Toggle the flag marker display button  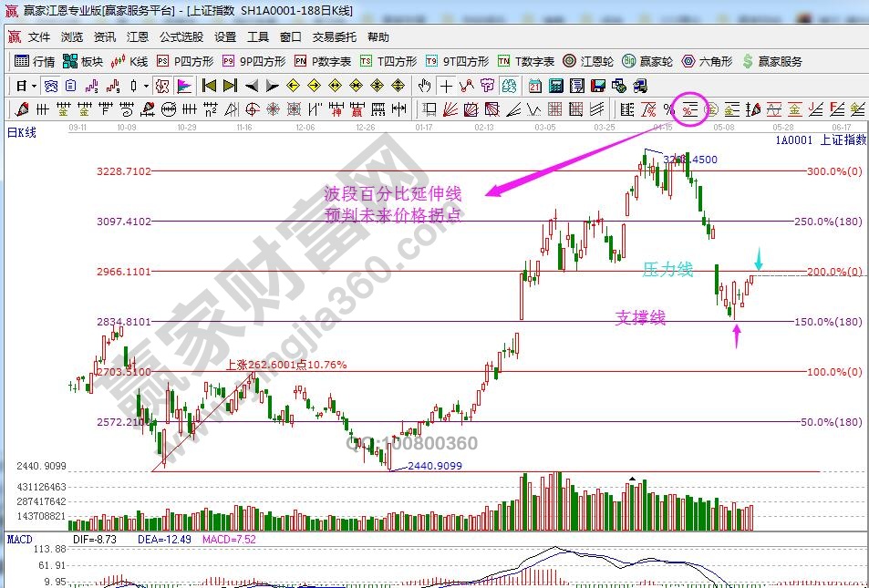184,86
